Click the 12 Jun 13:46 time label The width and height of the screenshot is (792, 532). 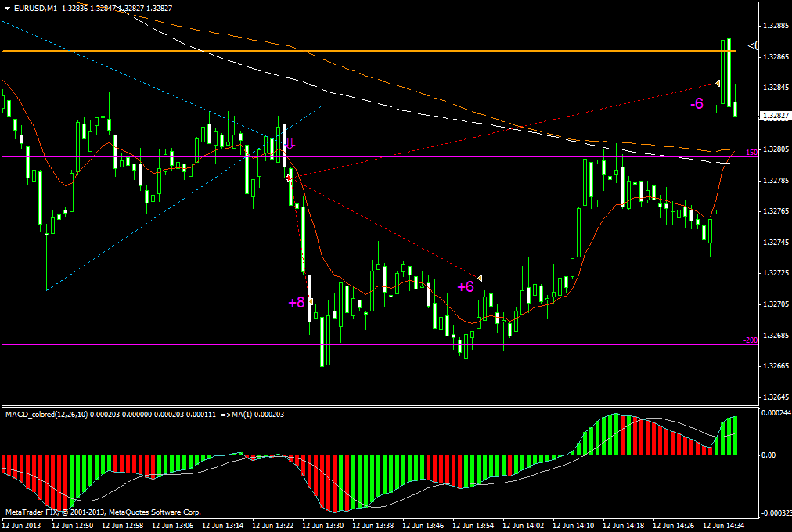(423, 526)
